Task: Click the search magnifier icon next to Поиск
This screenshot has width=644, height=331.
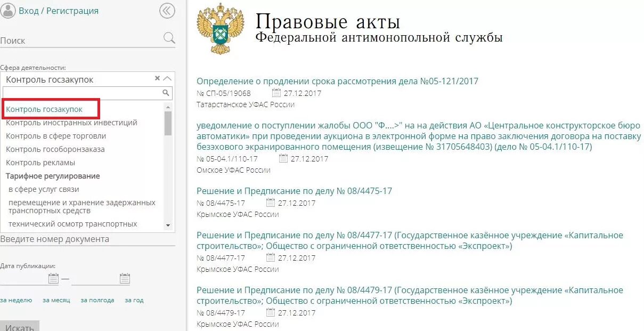Action: pos(169,38)
